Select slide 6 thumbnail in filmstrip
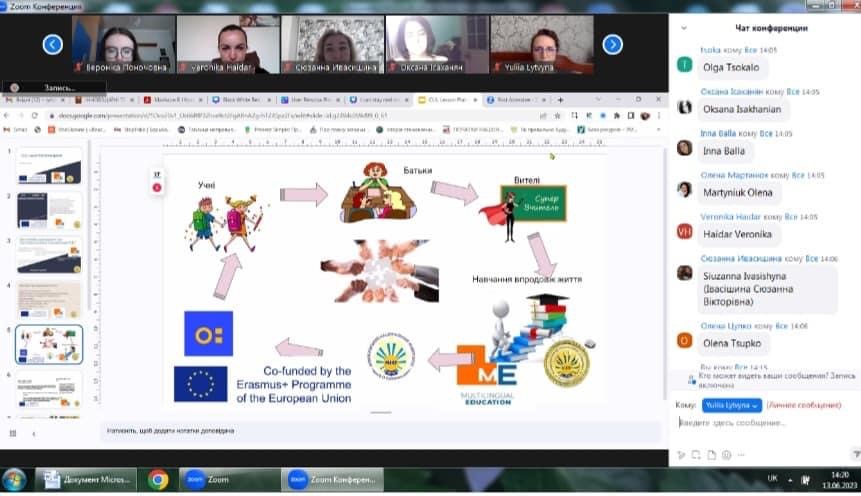Image resolution: width=861 pixels, height=496 pixels. tap(49, 389)
